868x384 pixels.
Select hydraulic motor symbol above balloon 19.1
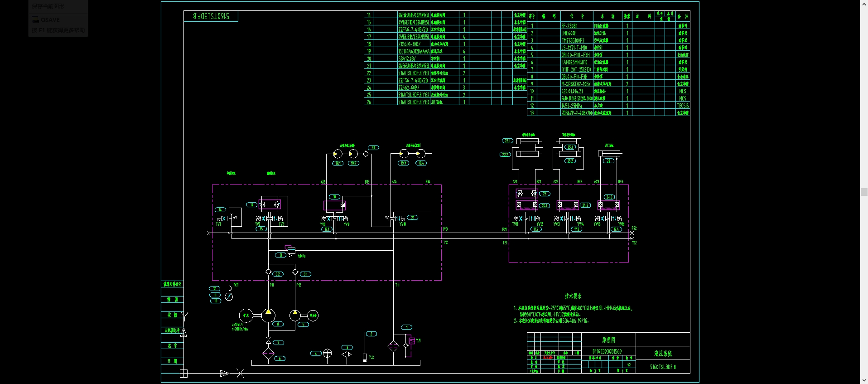[338, 154]
